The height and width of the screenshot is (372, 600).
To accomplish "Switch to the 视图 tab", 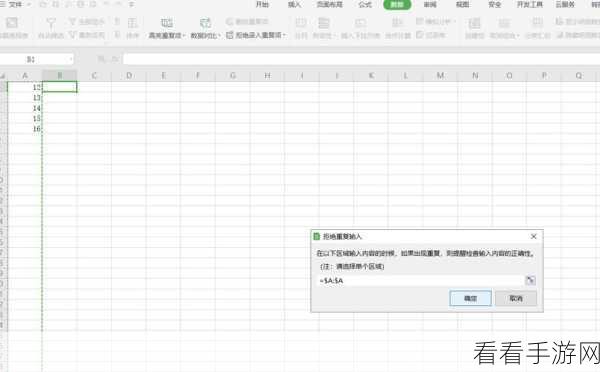I will (x=462, y=5).
